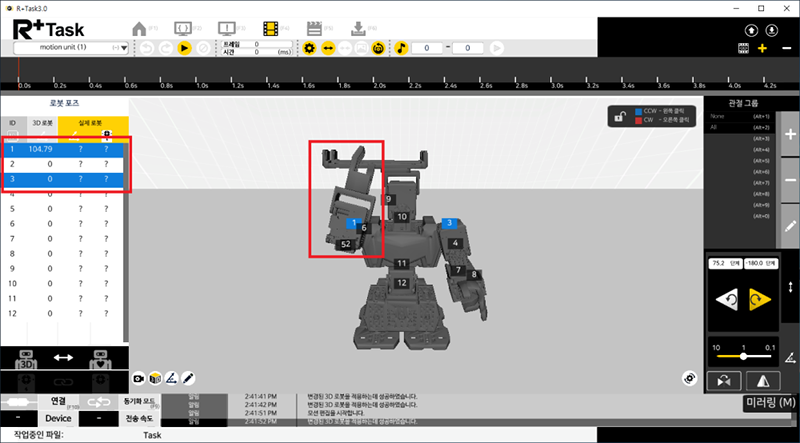Viewport: 800px width, 443px height.
Task: Click the double-arrow horizontal flip icon in toolbar
Action: pos(329,47)
